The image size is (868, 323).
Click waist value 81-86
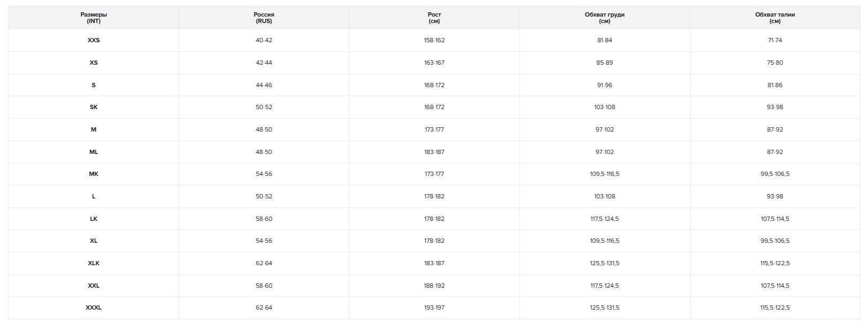(774, 85)
